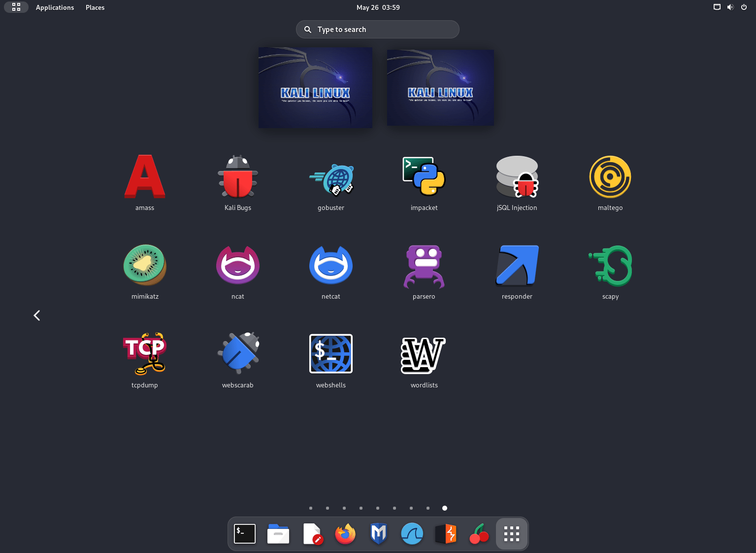The width and height of the screenshot is (756, 553).
Task: Jump to the first app page dot
Action: coord(311,508)
